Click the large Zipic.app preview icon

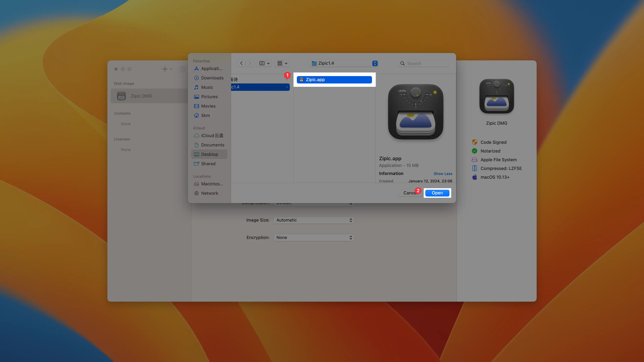[416, 112]
